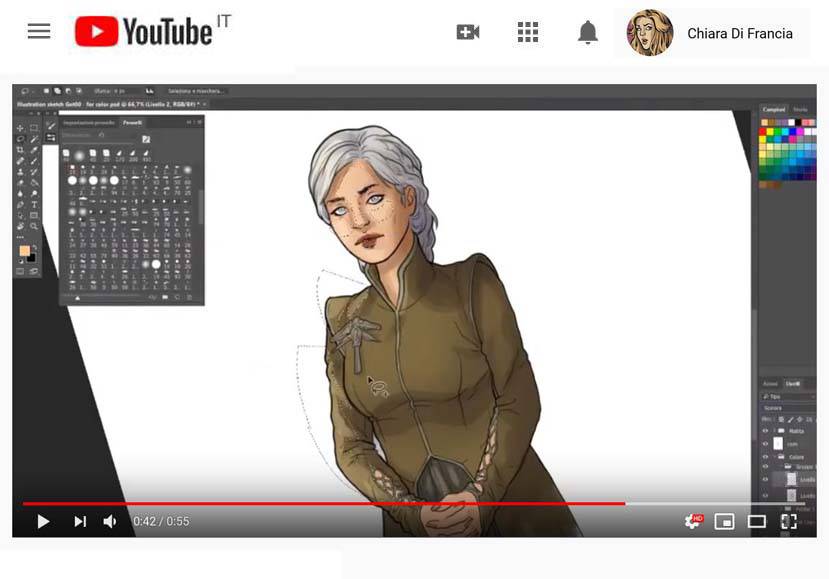
Task: Select the Dodge tool
Action: pos(34,194)
